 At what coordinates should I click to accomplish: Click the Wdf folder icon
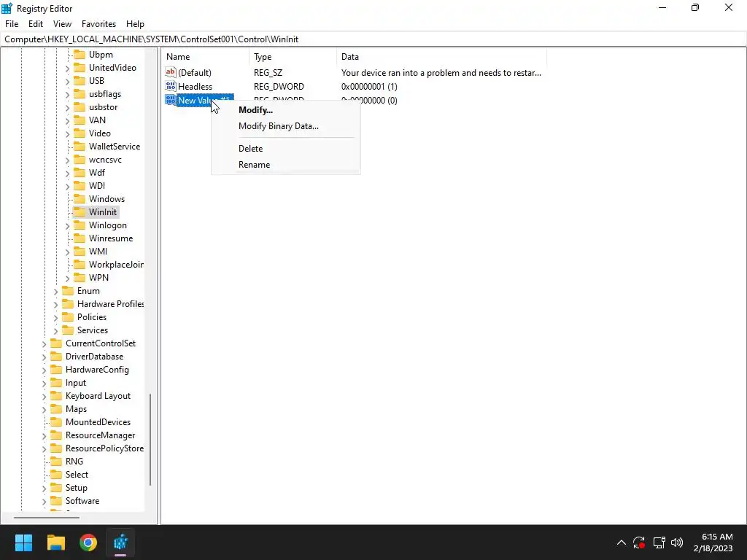tap(80, 172)
